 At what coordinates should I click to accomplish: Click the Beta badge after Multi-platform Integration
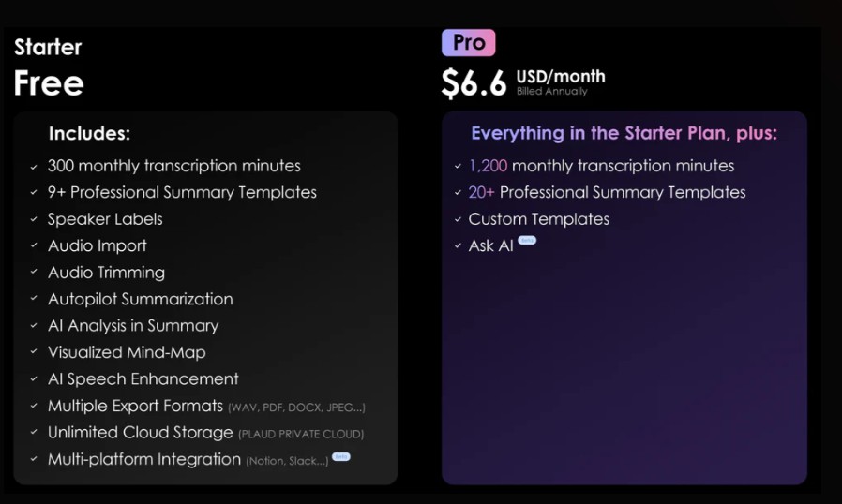pos(341,457)
